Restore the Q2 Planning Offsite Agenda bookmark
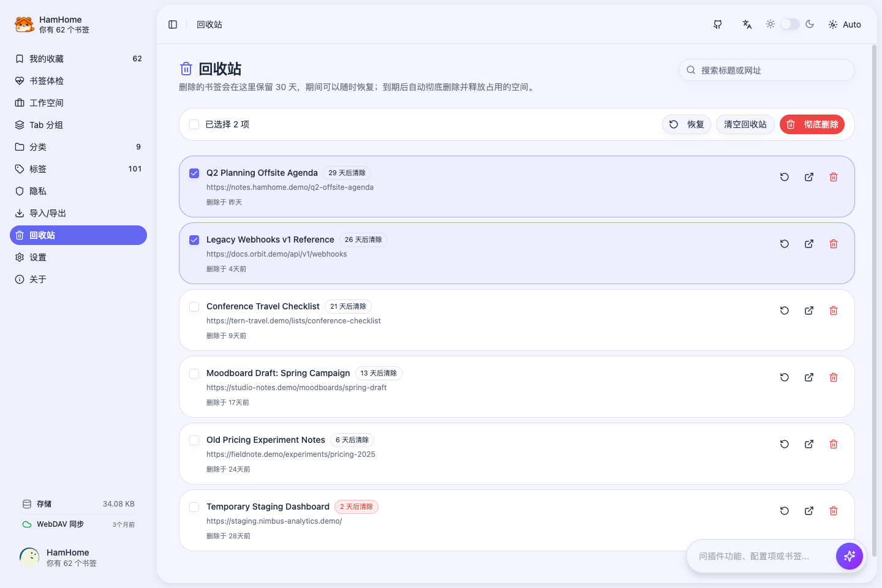Image resolution: width=882 pixels, height=588 pixels. coord(785,177)
